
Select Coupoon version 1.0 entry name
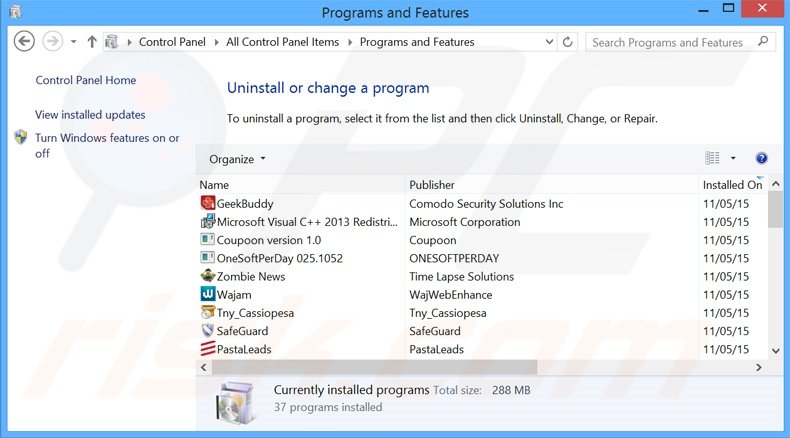269,240
